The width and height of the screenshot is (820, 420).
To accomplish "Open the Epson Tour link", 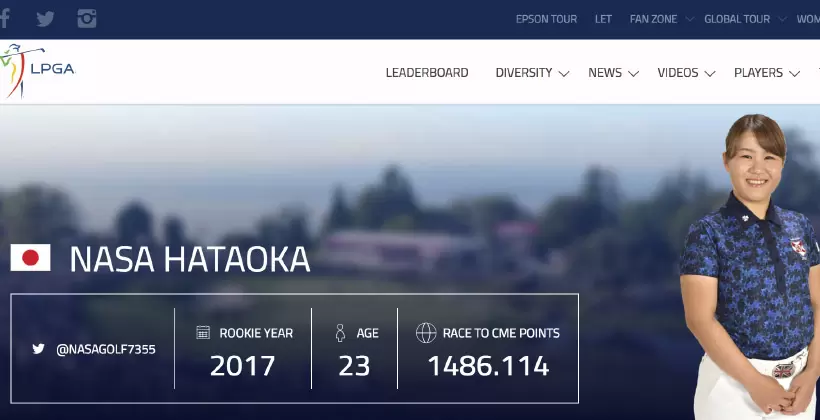I will pyautogui.click(x=546, y=19).
